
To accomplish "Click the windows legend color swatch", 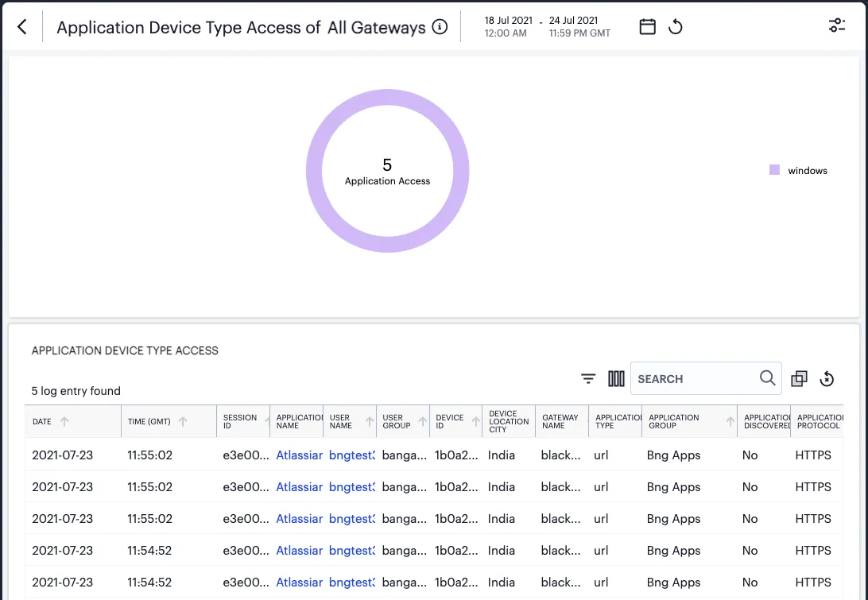I will coord(774,170).
